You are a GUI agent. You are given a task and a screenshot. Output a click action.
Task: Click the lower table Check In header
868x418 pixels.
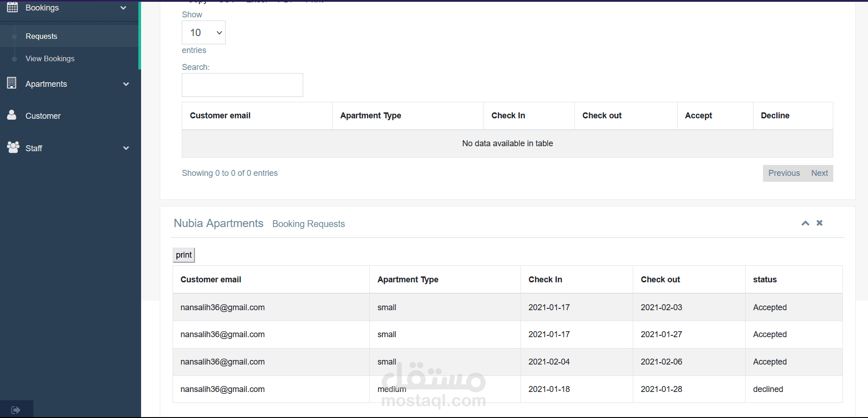pos(577,280)
